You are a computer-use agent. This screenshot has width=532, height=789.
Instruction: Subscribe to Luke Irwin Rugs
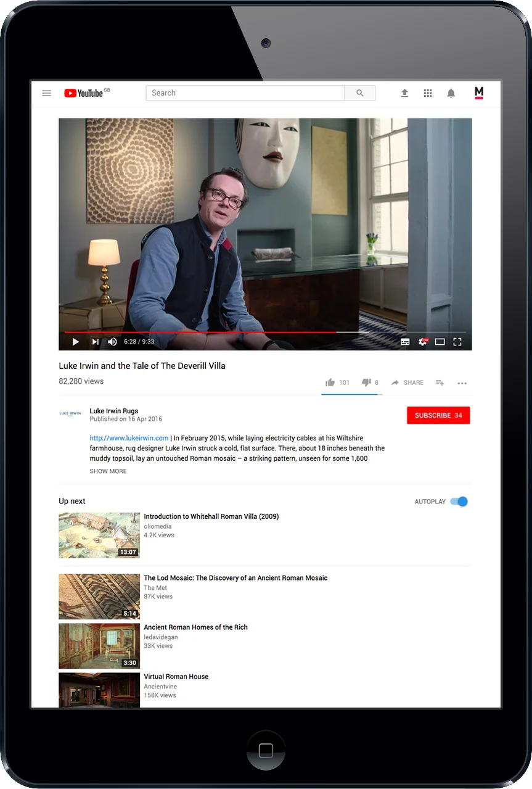[438, 415]
